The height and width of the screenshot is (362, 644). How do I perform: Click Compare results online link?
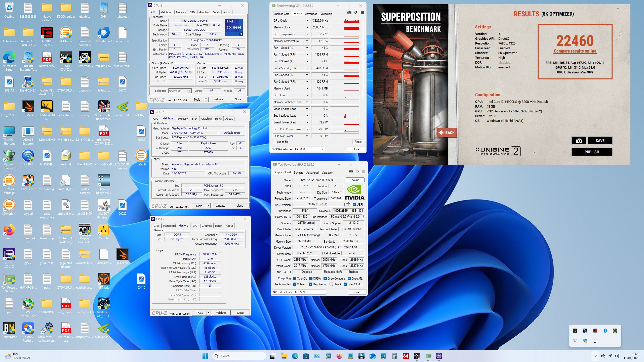click(x=575, y=51)
